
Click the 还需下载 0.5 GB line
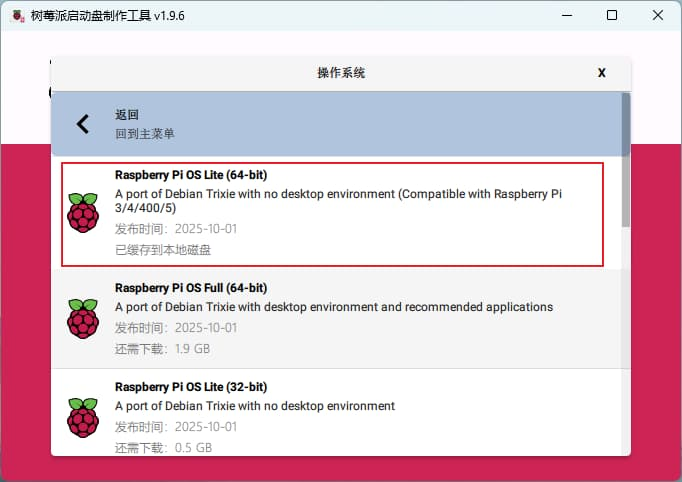click(x=163, y=448)
